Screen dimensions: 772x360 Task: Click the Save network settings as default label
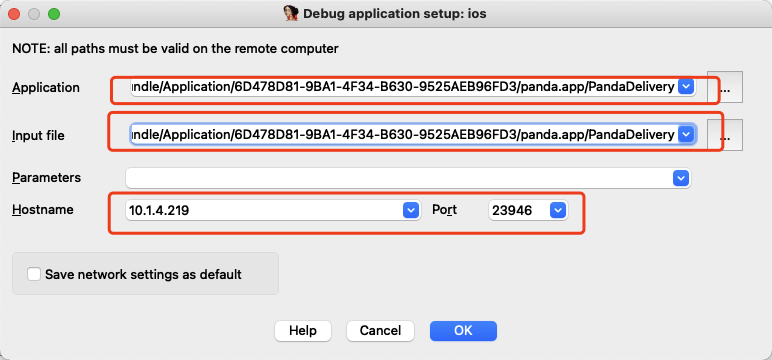point(143,274)
